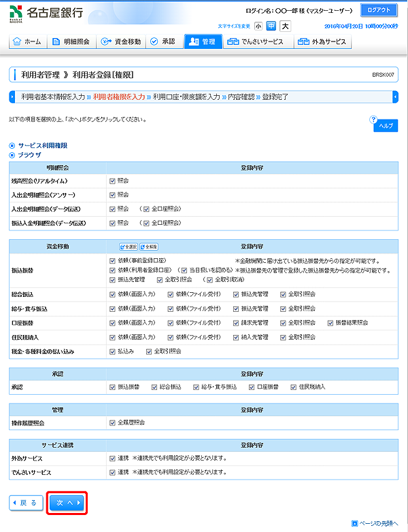Viewport: 408px width, 532px height.
Task: Toggle 振込先管理 for 総合振込
Action: [236, 294]
